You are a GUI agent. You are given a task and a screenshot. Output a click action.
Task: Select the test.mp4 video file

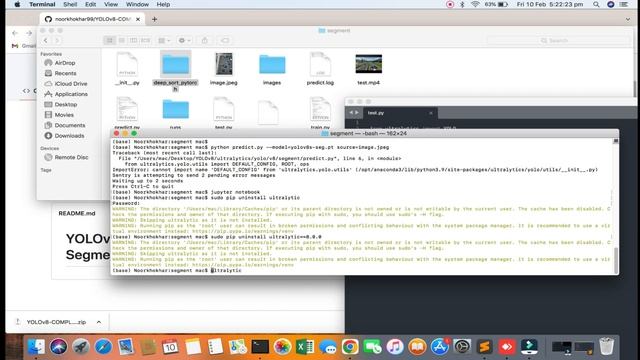tap(369, 64)
